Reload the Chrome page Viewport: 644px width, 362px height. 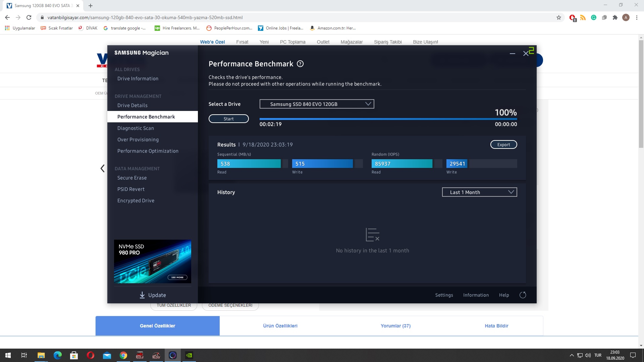pyautogui.click(x=29, y=17)
